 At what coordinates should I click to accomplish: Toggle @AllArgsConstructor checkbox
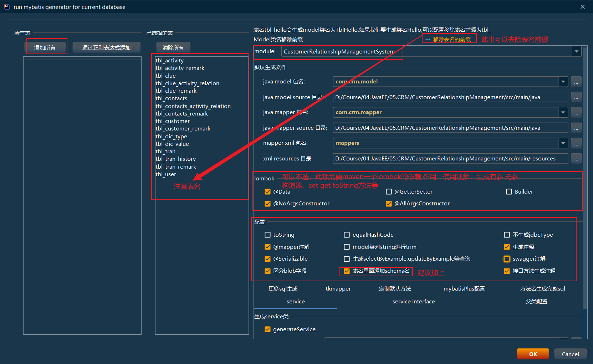(389, 204)
